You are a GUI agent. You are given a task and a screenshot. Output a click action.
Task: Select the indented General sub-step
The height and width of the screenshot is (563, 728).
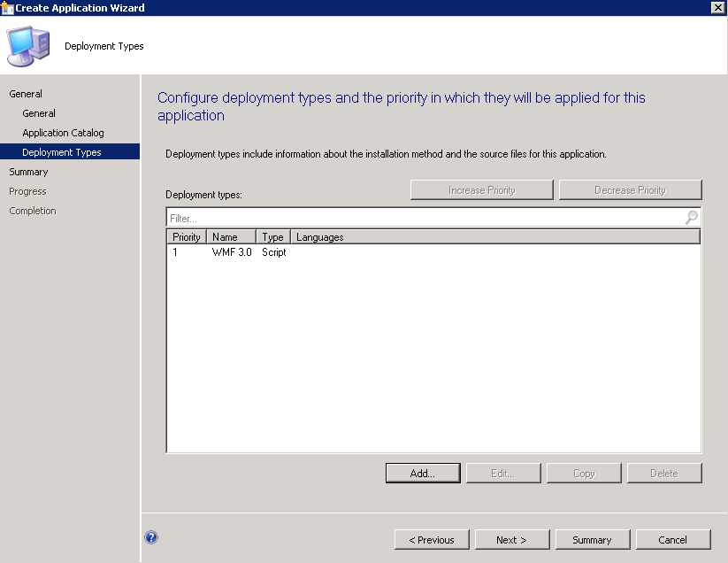coord(39,113)
